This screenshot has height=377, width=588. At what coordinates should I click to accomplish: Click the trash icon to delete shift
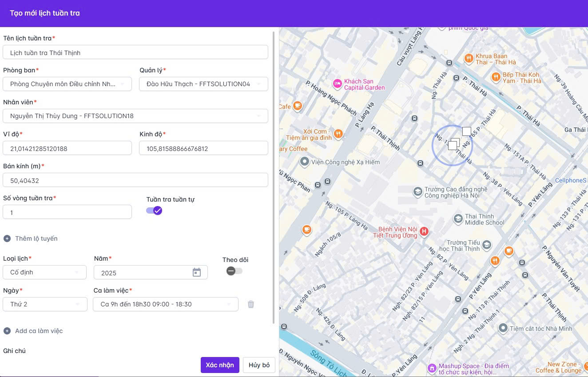[251, 304]
